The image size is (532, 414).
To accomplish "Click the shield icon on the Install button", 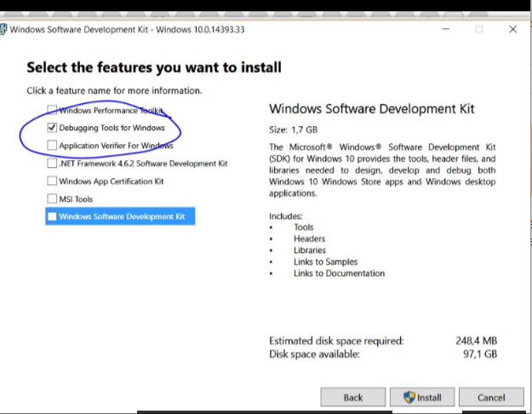I will 409,397.
